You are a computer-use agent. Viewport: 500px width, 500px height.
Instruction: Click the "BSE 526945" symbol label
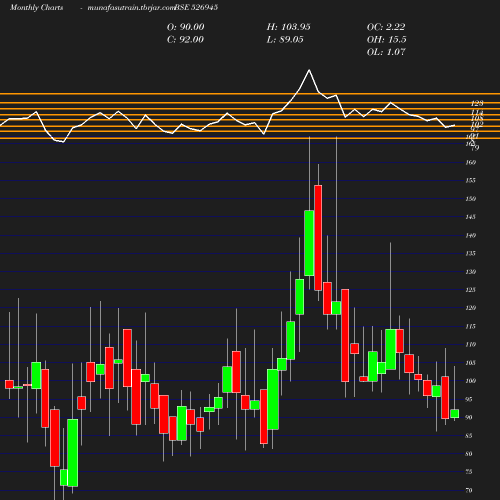196,7
